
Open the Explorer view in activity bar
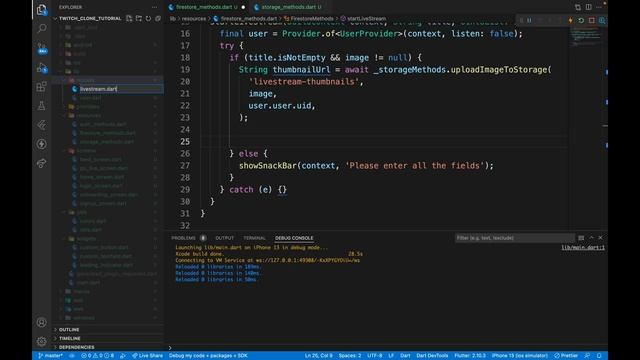42,9
